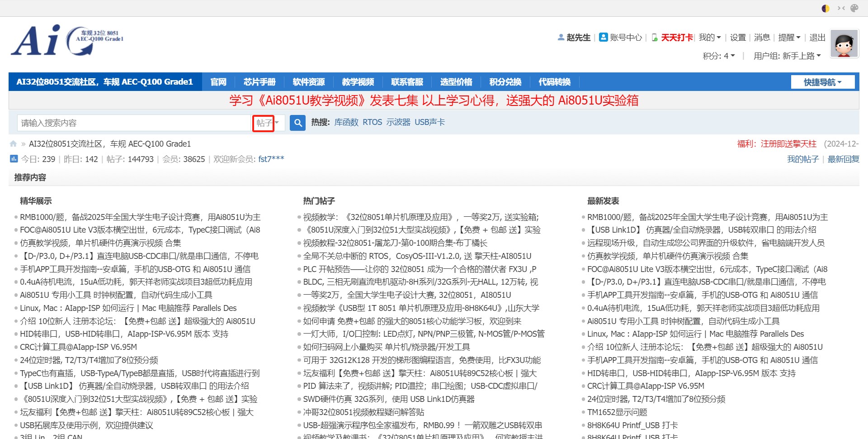This screenshot has height=439, width=868.
Task: Expand the 我的 dropdown
Action: click(710, 38)
